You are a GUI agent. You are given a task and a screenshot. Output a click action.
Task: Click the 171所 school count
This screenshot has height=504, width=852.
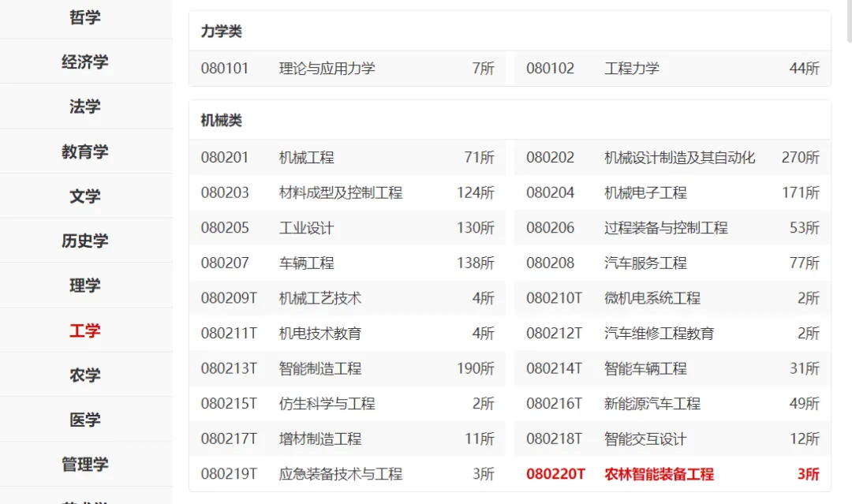(x=801, y=192)
